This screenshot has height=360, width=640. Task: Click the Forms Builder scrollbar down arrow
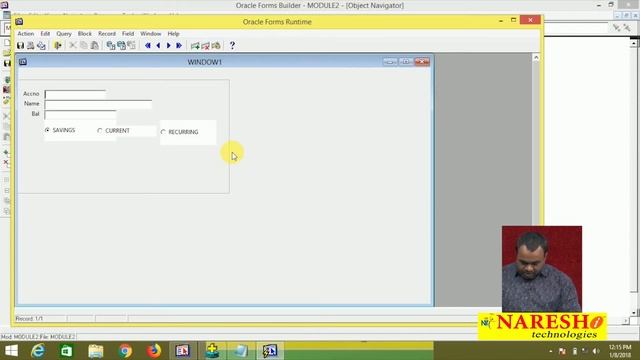(633, 313)
